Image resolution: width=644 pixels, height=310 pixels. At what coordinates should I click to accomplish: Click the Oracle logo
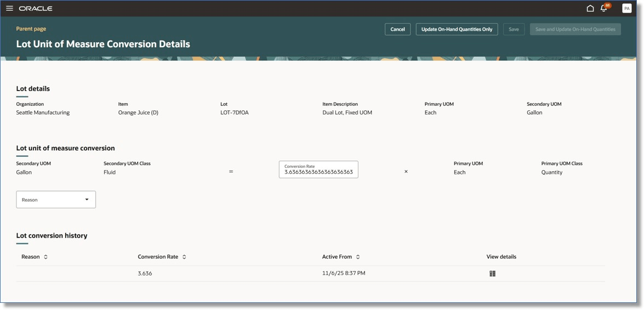pyautogui.click(x=36, y=8)
